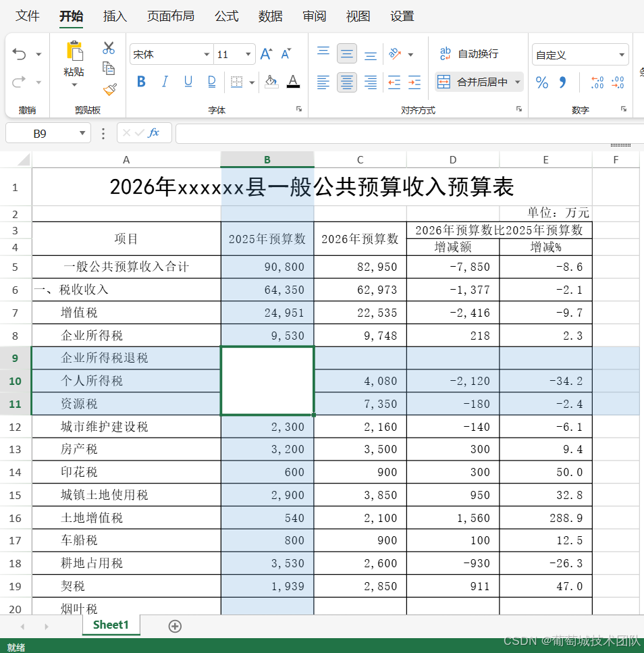Viewport: 644px width, 653px height.
Task: Click the select-all corner triangle
Action: coord(24,160)
